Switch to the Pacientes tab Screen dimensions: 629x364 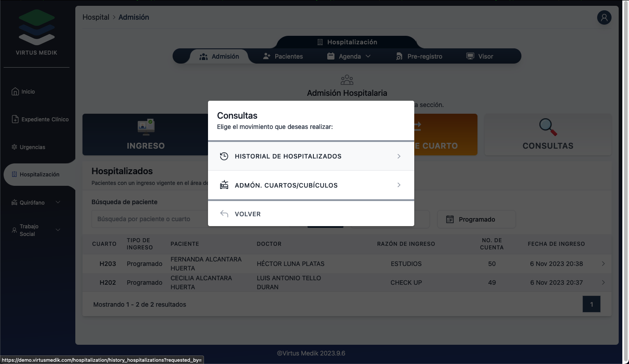(x=283, y=56)
